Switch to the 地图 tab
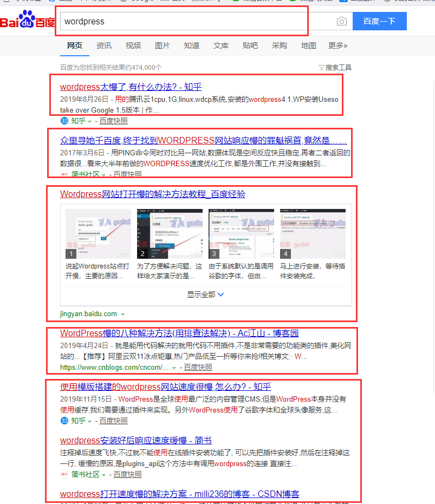This screenshot has width=435, height=504. (x=308, y=45)
